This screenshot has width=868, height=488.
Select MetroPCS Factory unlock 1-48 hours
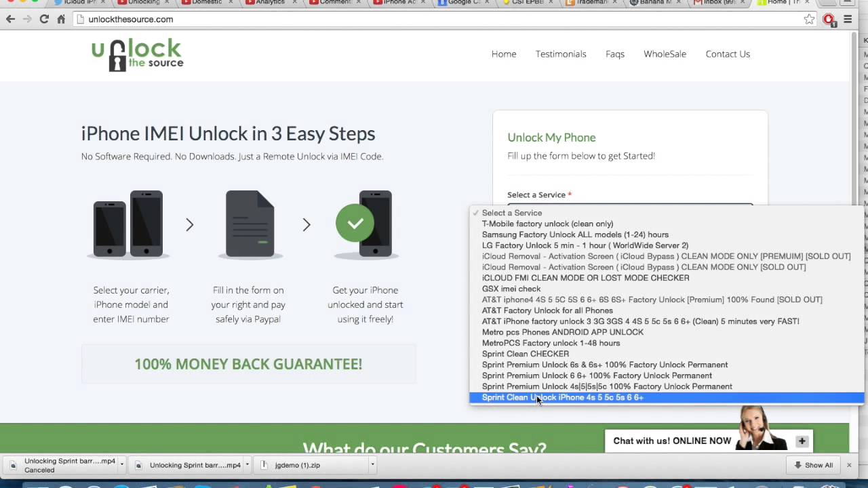[667, 343]
